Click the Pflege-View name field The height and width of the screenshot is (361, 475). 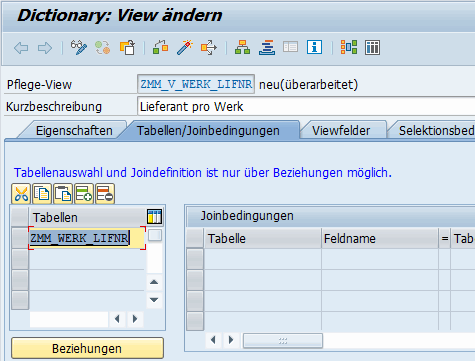click(x=196, y=84)
